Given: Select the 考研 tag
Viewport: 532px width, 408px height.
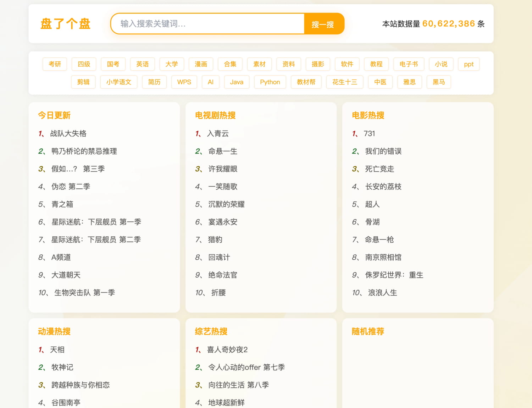Looking at the screenshot, I should (55, 64).
